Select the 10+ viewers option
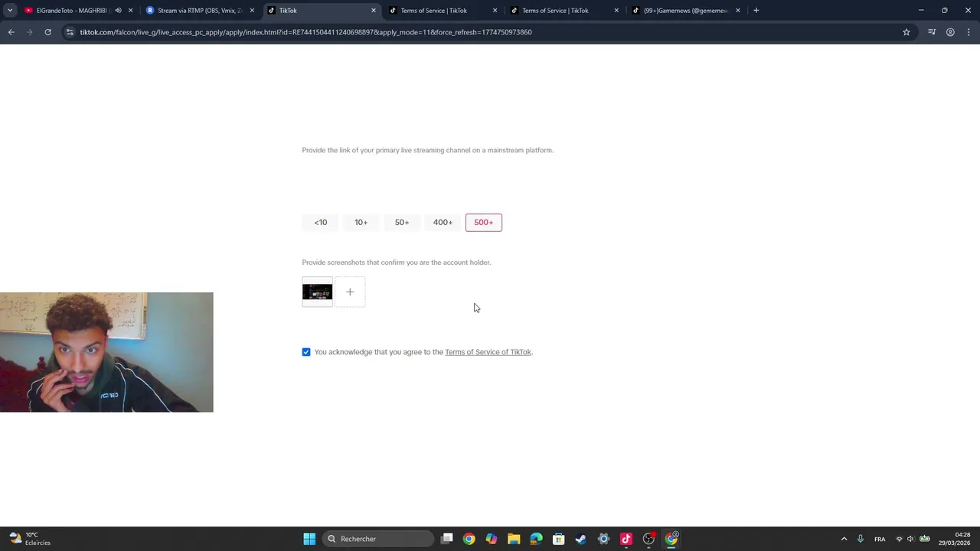The width and height of the screenshot is (980, 551). click(x=361, y=223)
